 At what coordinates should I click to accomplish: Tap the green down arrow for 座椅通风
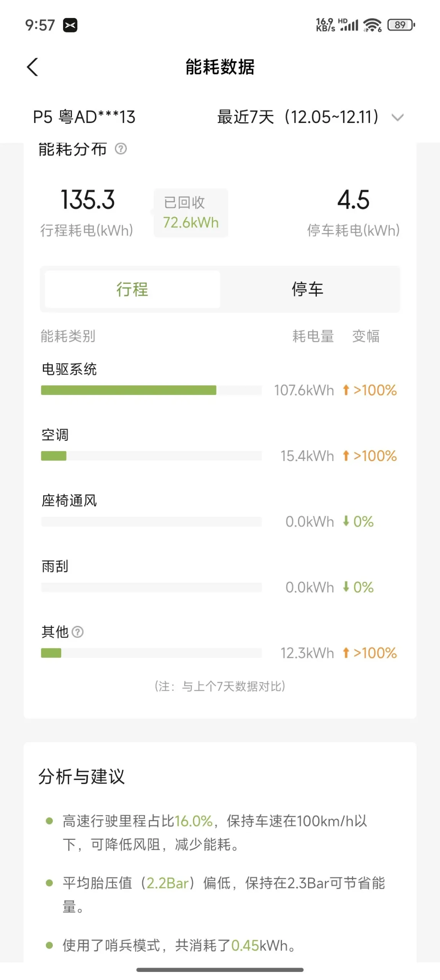coord(346,521)
